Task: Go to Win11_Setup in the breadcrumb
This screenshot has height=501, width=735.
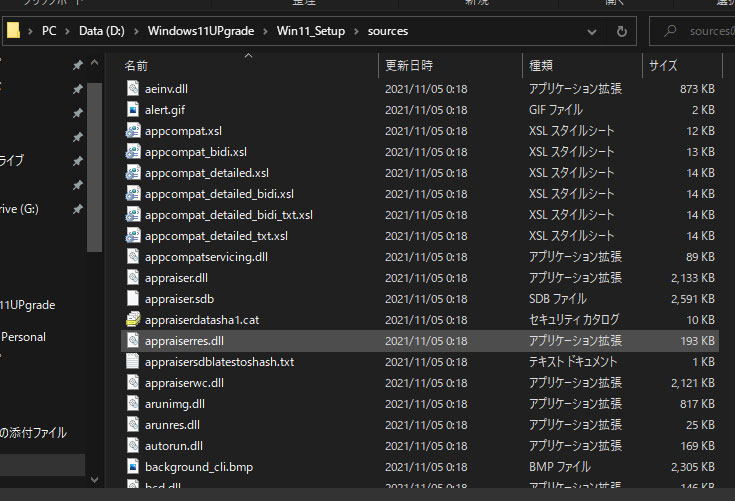Action: click(311, 31)
